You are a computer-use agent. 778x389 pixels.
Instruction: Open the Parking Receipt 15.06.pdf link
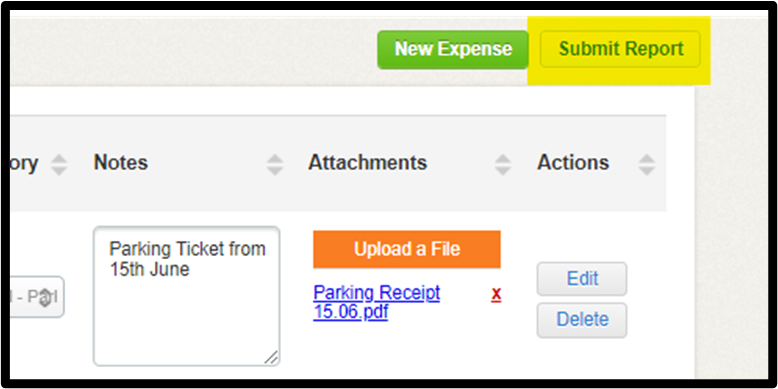coord(377,303)
